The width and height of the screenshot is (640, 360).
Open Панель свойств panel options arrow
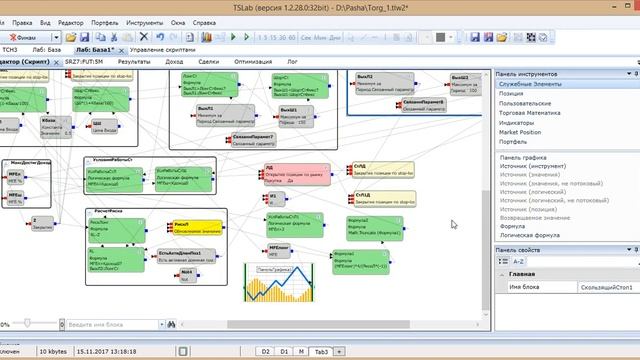tap(629, 249)
